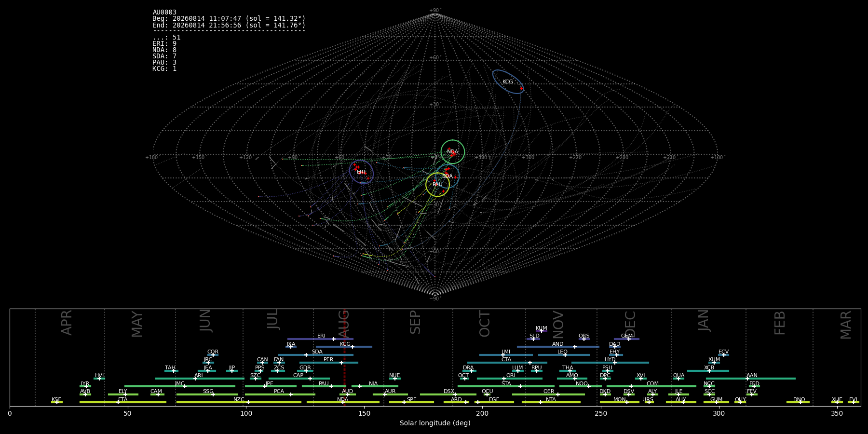Click the JXA shower label in timeline
868x434 pixels.
291,344
